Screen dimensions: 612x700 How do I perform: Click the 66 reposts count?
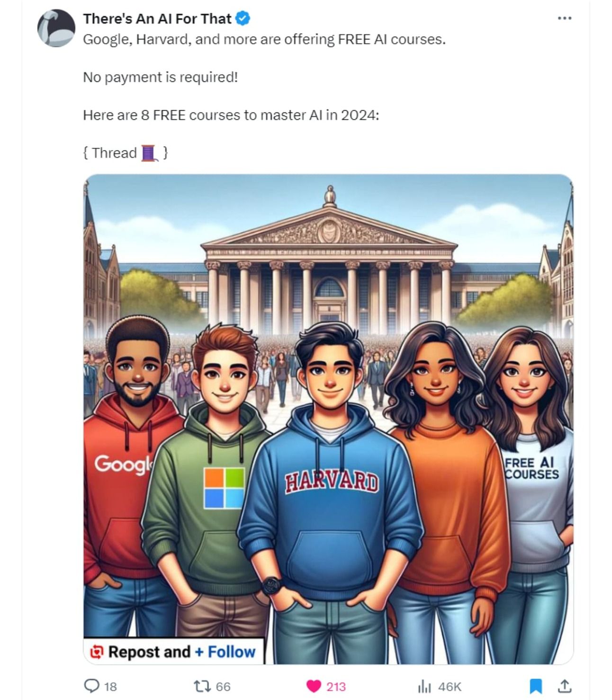(x=223, y=686)
